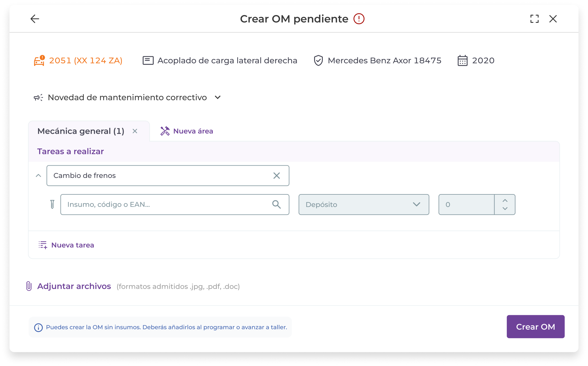Click the red alert icon beside title
The image size is (588, 366).
coord(359,19)
